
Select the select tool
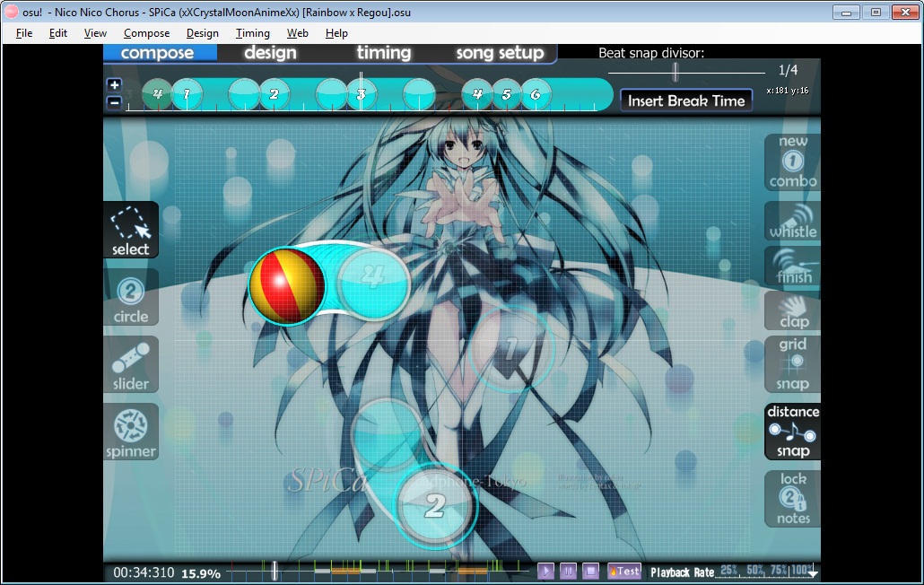coord(131,230)
